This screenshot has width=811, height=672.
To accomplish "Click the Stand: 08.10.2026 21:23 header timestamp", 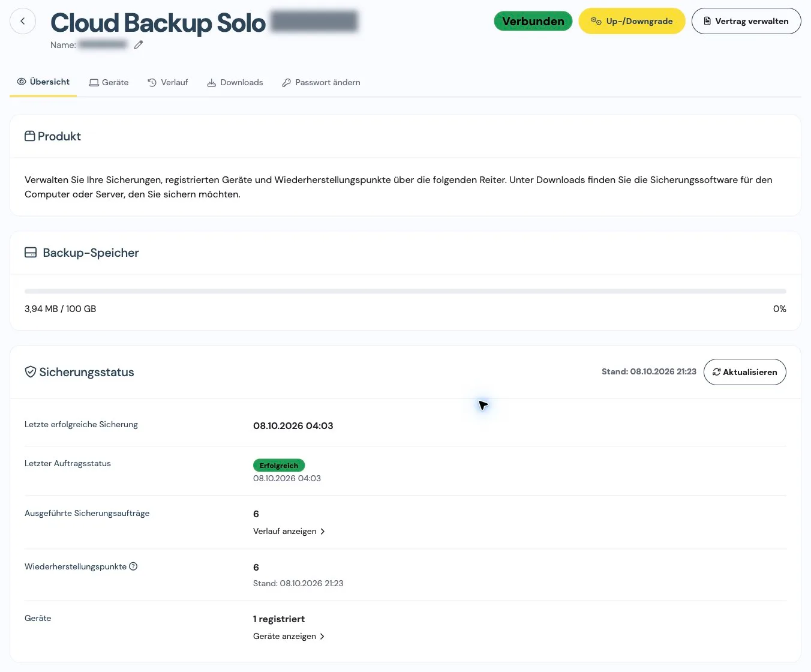I will coord(649,372).
